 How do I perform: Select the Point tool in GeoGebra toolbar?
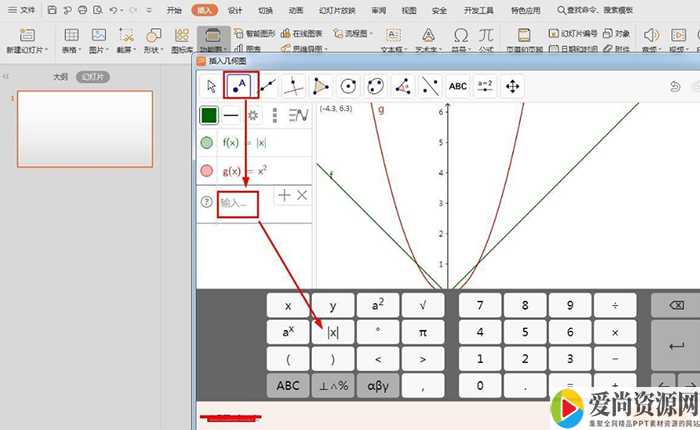point(240,86)
